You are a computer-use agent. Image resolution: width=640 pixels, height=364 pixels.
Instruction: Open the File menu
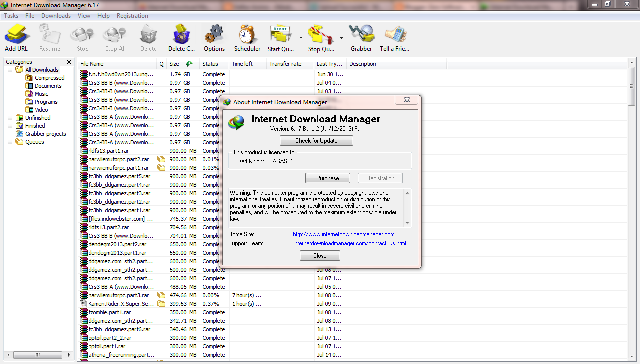pos(30,16)
